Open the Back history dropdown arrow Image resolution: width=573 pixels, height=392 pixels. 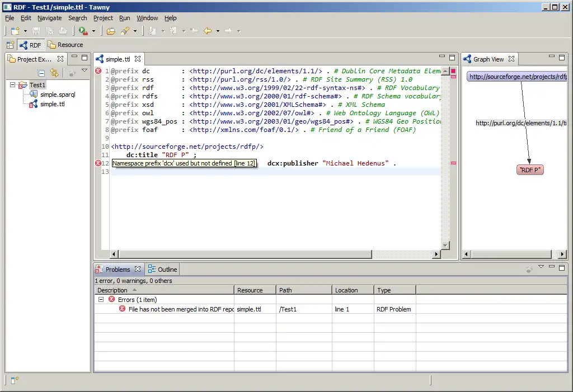click(x=218, y=31)
